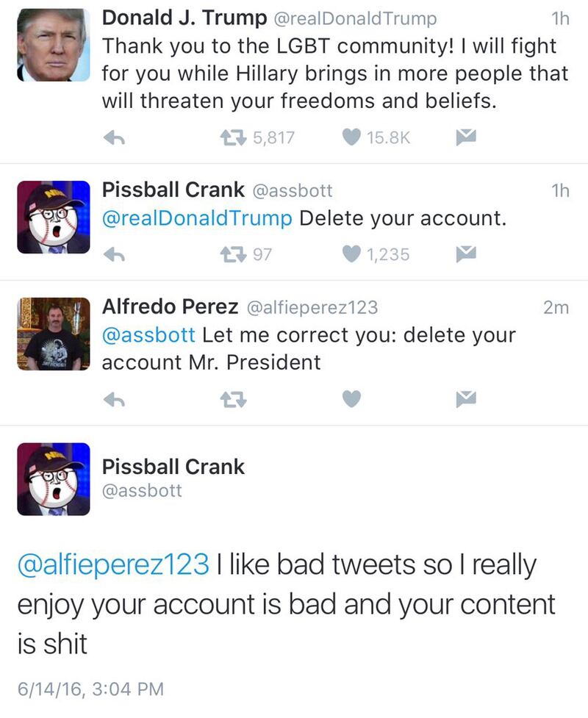Share 'Delete your account.' tweet by message
Screen dimensions: 588x718
[466, 254]
